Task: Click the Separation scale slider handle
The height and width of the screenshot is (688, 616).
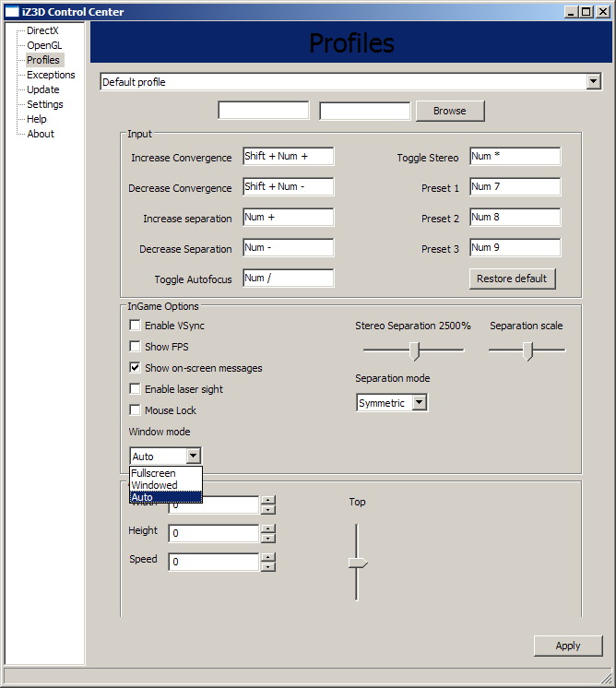Action: (x=527, y=351)
